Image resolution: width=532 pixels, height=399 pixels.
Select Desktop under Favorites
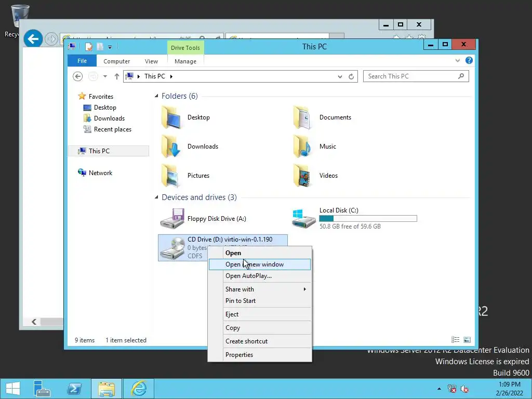click(105, 108)
